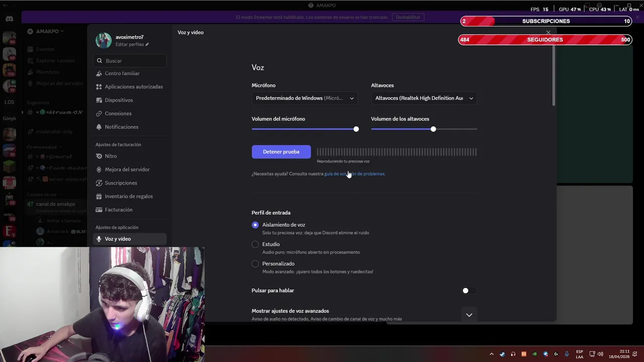Open the Stream-ON text channel

55,112
